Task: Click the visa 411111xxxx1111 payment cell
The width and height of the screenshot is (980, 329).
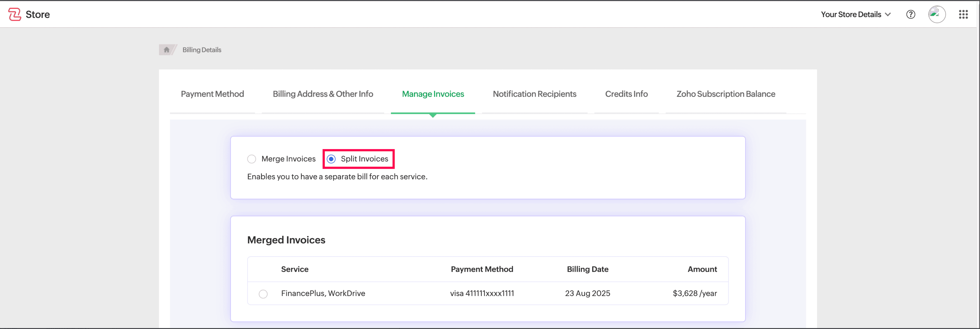Action: 482,293
